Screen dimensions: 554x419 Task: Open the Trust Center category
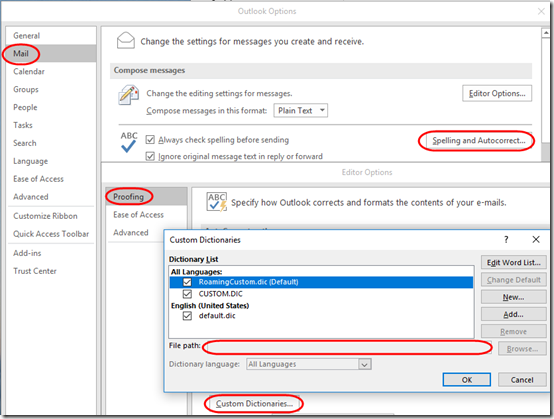[x=35, y=271]
